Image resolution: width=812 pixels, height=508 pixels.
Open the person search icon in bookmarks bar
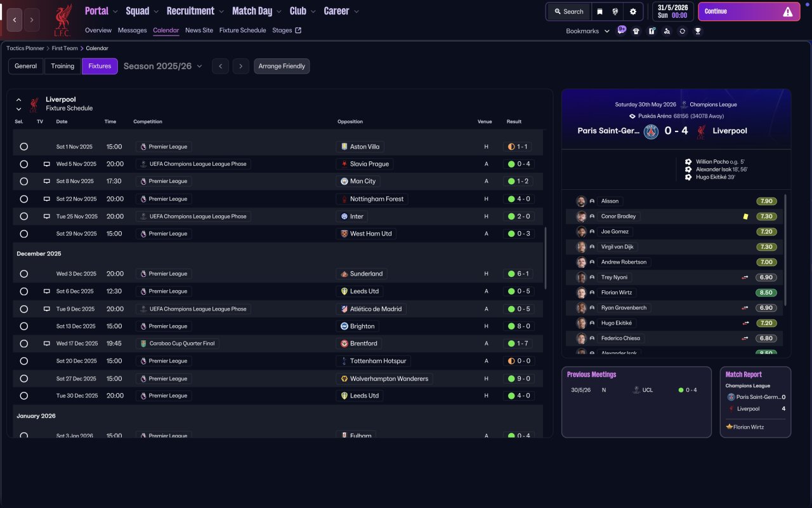667,31
